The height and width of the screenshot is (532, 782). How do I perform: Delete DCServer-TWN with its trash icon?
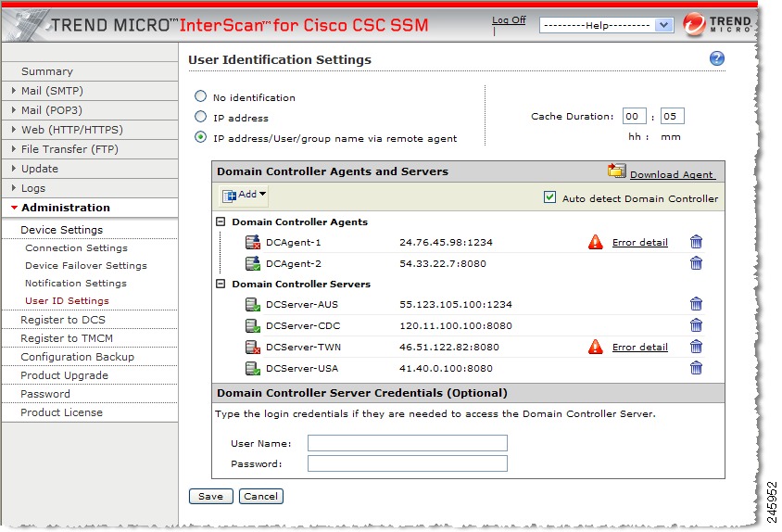696,347
